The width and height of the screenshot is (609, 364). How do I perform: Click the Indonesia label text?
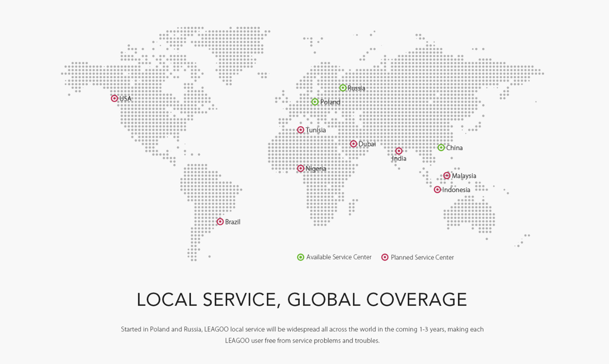pyautogui.click(x=456, y=190)
